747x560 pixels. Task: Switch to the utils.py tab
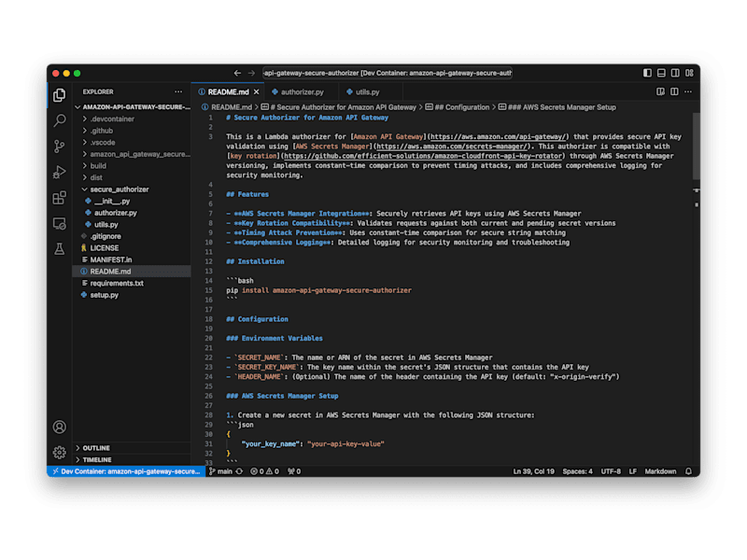(x=367, y=91)
